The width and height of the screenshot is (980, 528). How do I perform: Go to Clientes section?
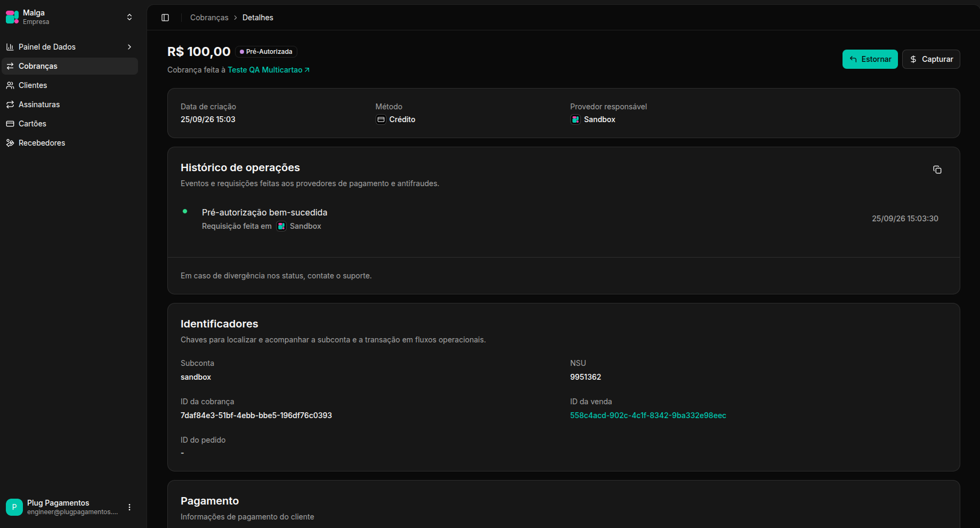pos(70,85)
